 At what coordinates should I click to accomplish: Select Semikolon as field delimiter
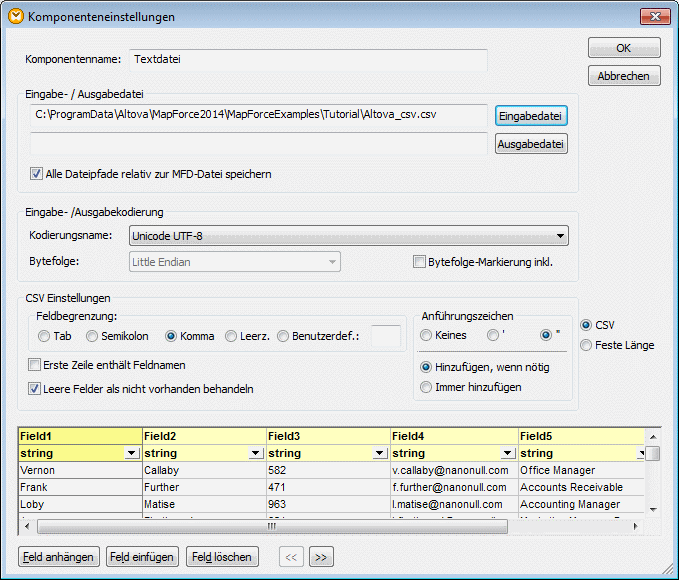(93, 336)
